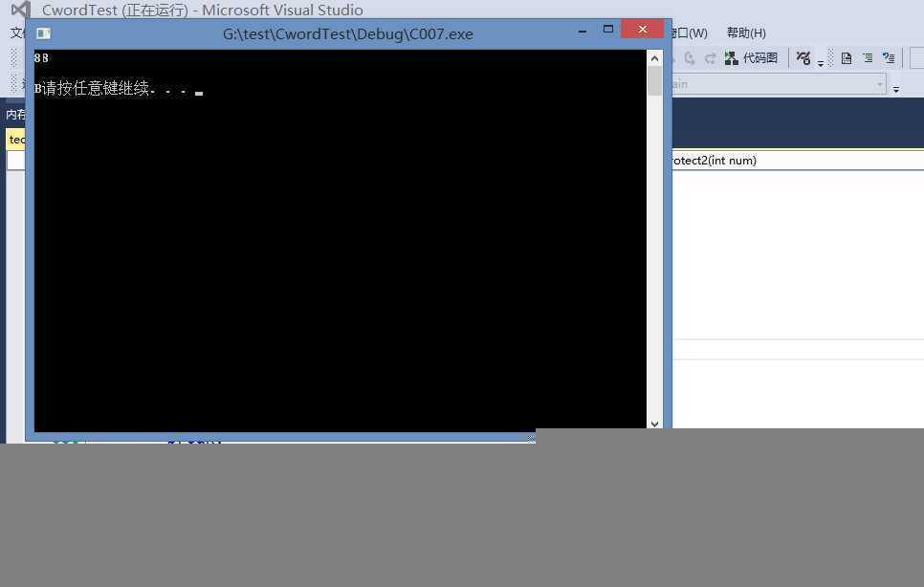
Task: Maximize the C007.exe console window
Action: (608, 29)
